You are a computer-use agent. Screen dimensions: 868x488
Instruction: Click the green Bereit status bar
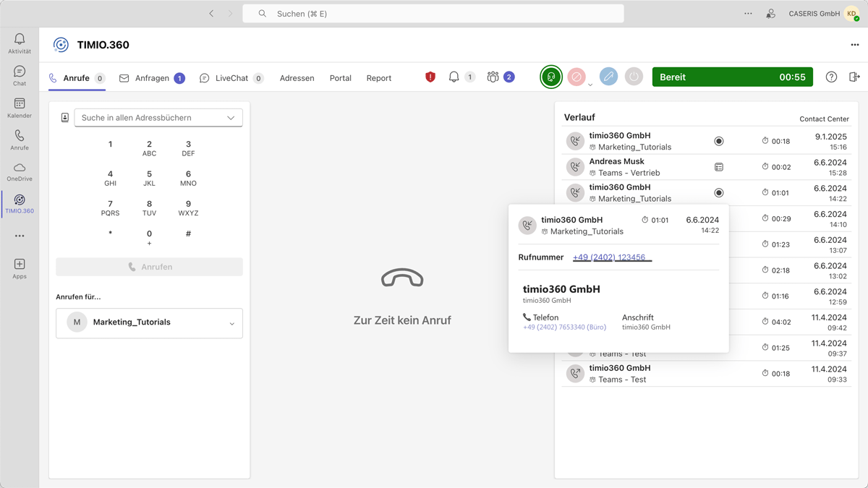(732, 77)
